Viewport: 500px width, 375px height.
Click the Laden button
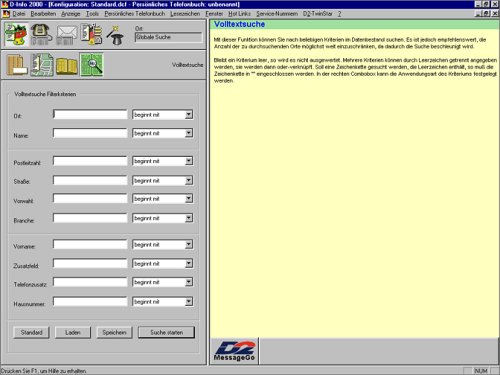(73, 332)
